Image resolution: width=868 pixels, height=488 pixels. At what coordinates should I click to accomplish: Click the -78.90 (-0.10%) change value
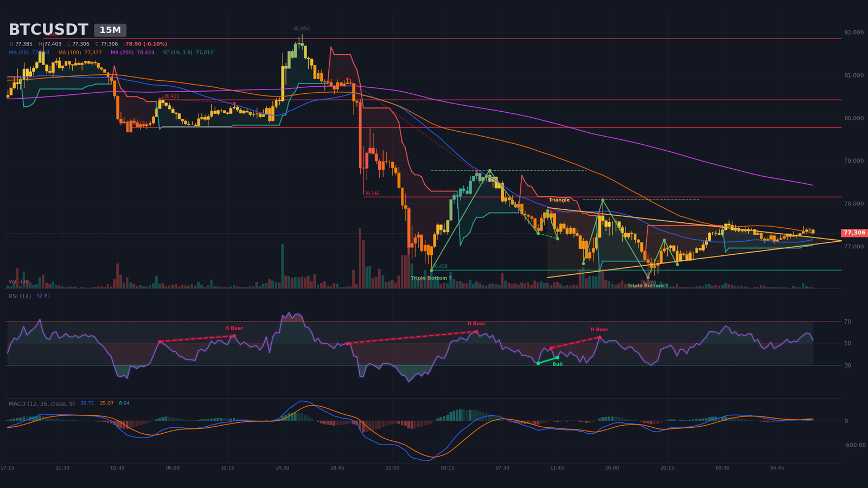145,44
